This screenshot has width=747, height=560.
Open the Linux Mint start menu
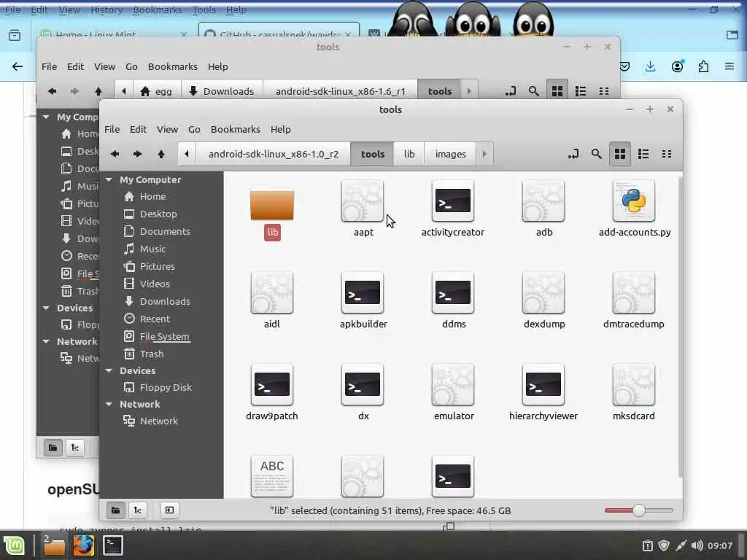pos(14,545)
